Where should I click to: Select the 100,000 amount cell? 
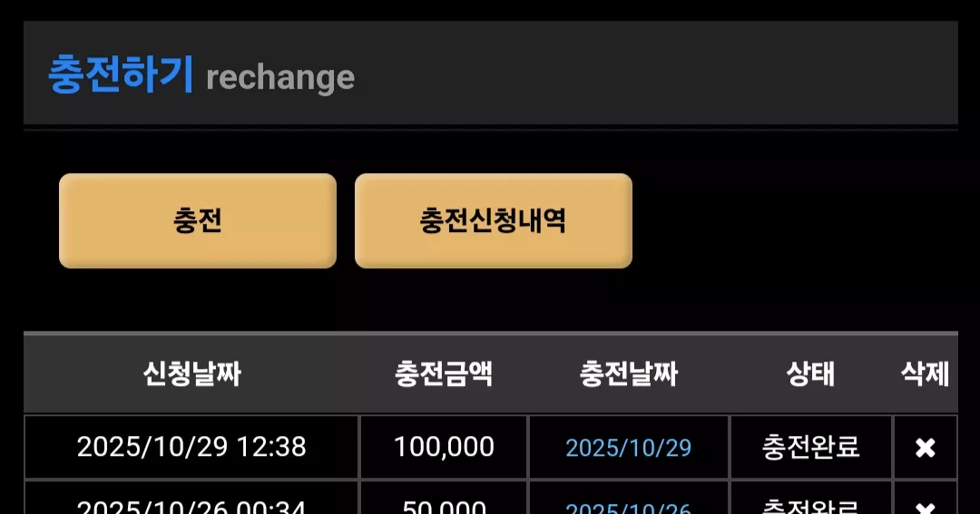(x=444, y=447)
